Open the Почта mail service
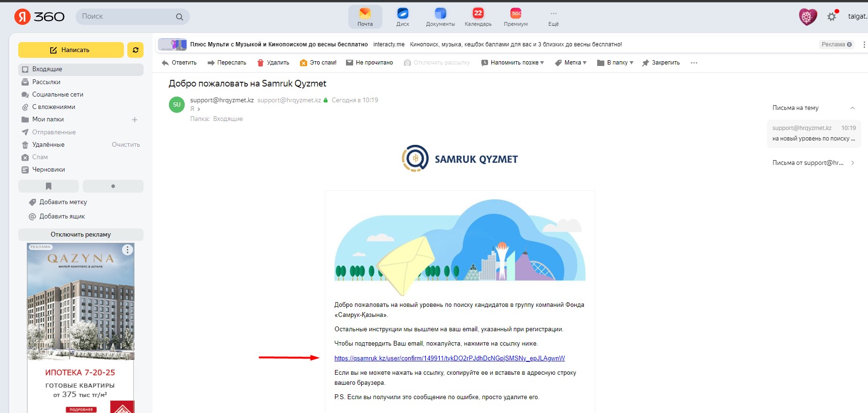Screen dimensions: 868x413 pos(365,17)
